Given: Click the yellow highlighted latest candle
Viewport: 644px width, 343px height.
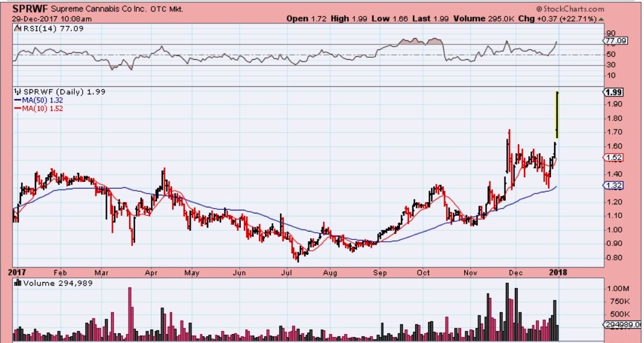Looking at the screenshot, I should [557, 115].
